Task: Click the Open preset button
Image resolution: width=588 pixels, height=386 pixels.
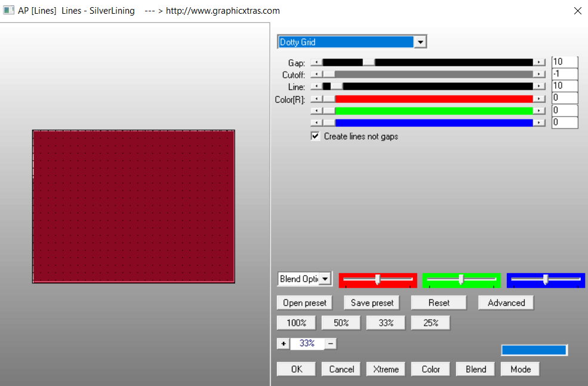Action: pos(304,302)
